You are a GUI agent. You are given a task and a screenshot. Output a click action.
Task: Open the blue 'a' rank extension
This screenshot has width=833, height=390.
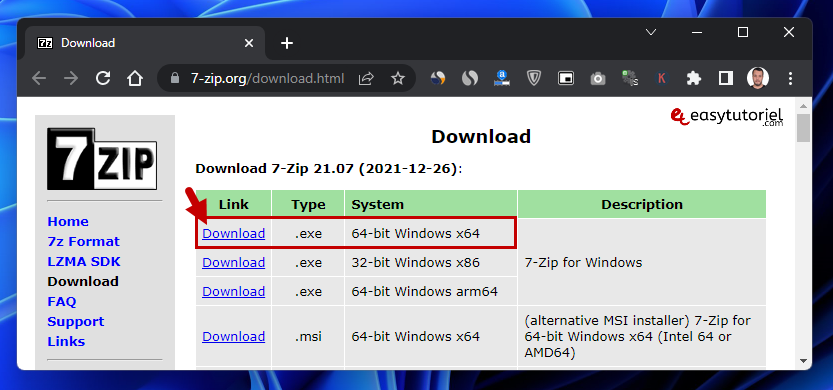[x=502, y=79]
